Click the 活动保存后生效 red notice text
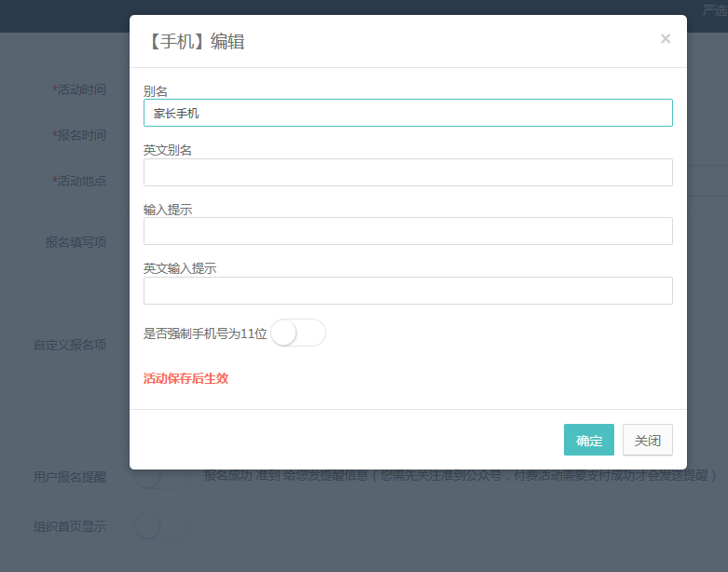 point(185,378)
